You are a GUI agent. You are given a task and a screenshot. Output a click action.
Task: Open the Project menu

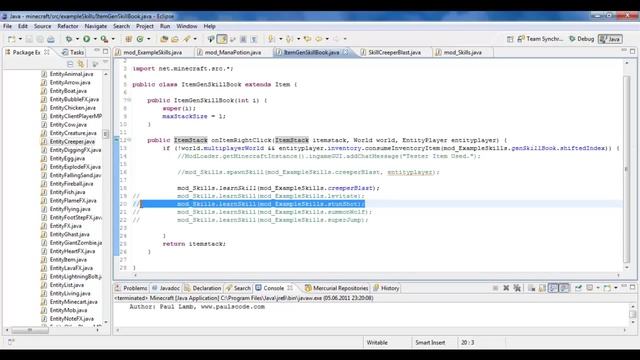click(x=145, y=26)
